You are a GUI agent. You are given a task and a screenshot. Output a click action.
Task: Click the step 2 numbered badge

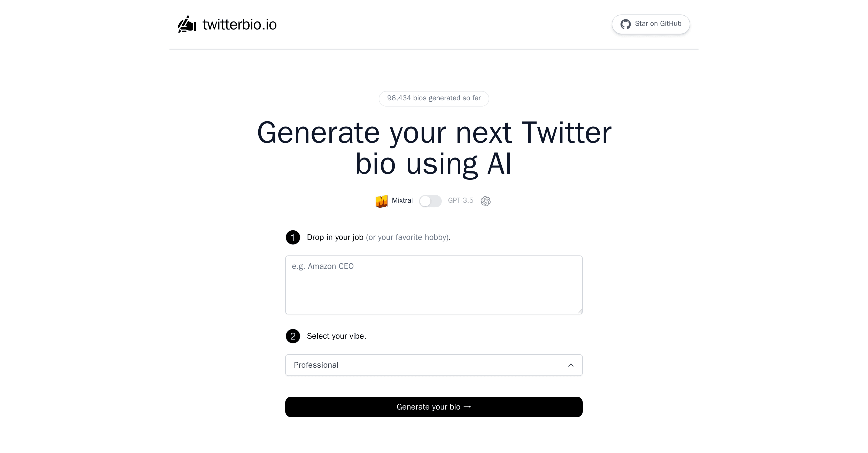(293, 336)
